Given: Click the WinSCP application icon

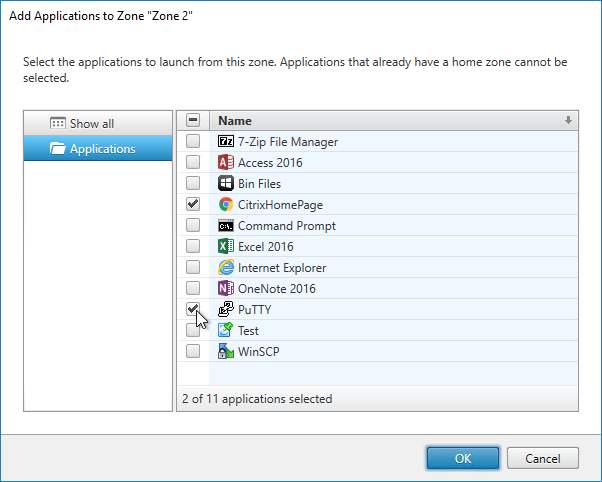Looking at the screenshot, I should (226, 351).
